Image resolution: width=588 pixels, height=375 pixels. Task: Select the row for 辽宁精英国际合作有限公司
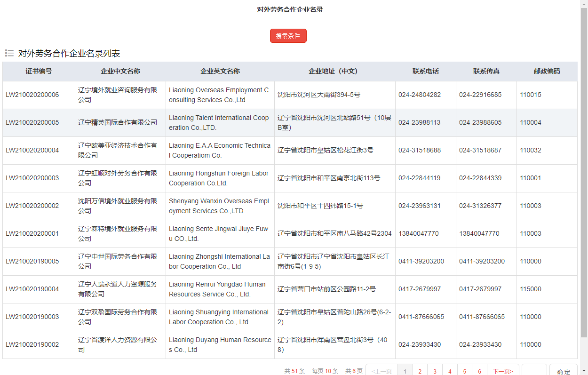pyautogui.click(x=120, y=122)
